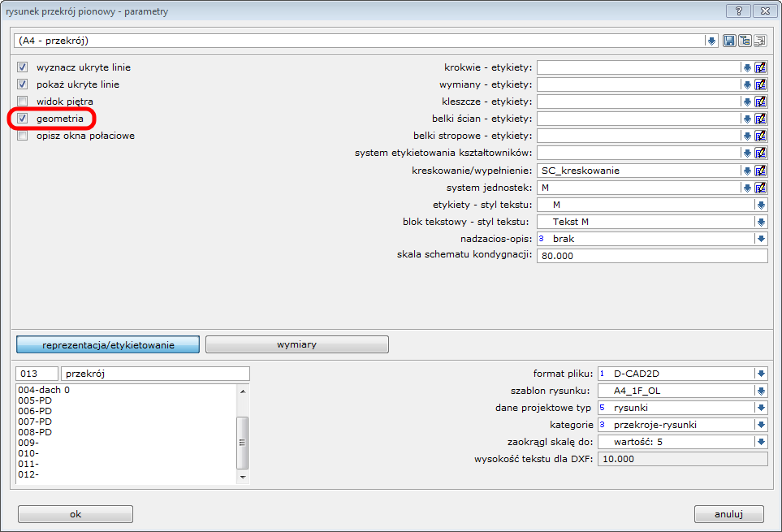Switch to the 'wymiary' tab
This screenshot has height=532, width=782.
pos(296,344)
